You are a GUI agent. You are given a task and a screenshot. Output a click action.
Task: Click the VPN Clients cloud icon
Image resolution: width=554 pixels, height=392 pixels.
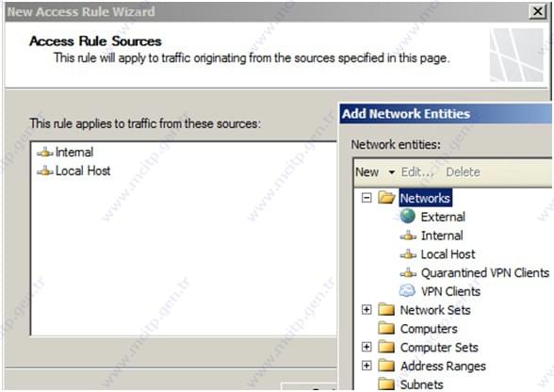(407, 290)
